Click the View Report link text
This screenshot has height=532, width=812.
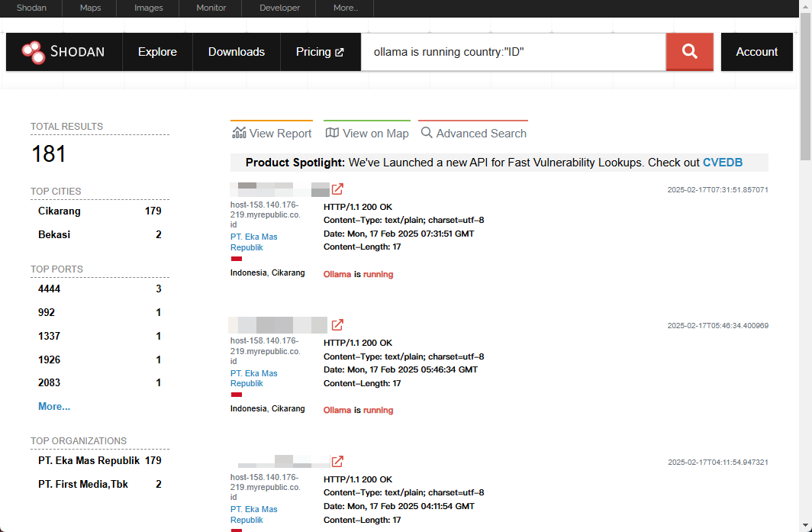(x=280, y=134)
